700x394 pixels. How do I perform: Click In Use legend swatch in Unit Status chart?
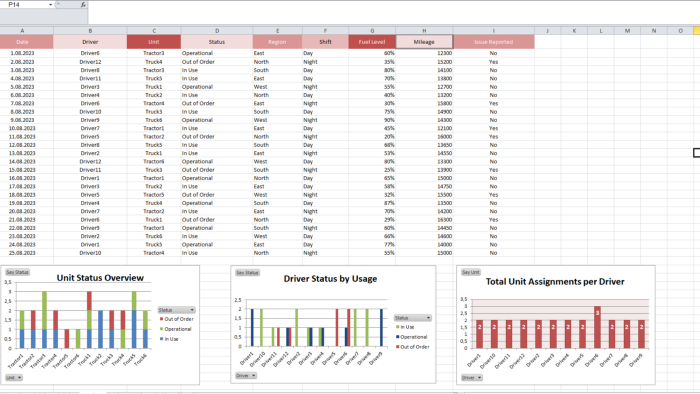coord(161,339)
